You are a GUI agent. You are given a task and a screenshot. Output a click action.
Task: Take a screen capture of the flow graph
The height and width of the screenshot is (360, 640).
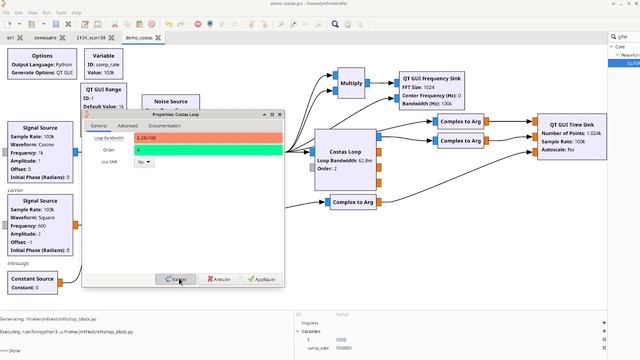pos(98,24)
